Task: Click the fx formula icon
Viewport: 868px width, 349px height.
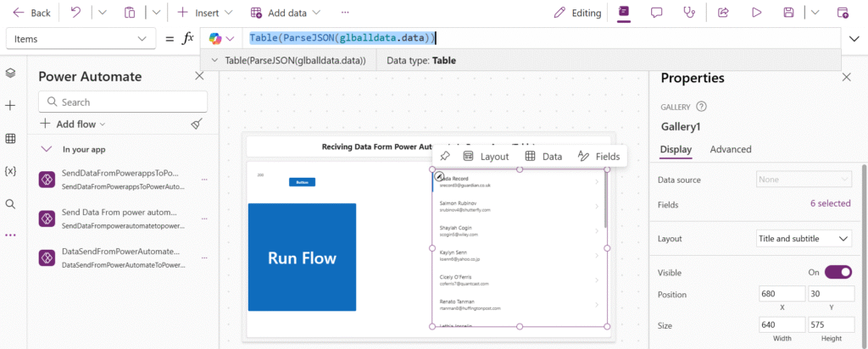Action: 188,38
